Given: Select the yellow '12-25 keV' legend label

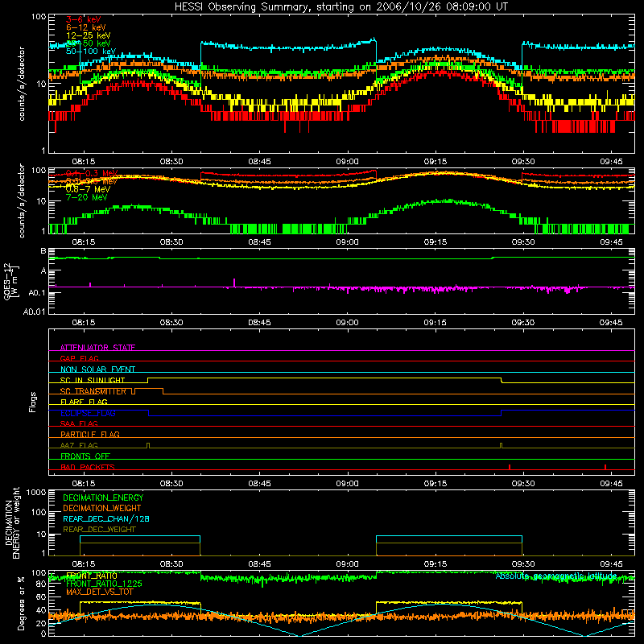Looking at the screenshot, I should pos(89,35).
